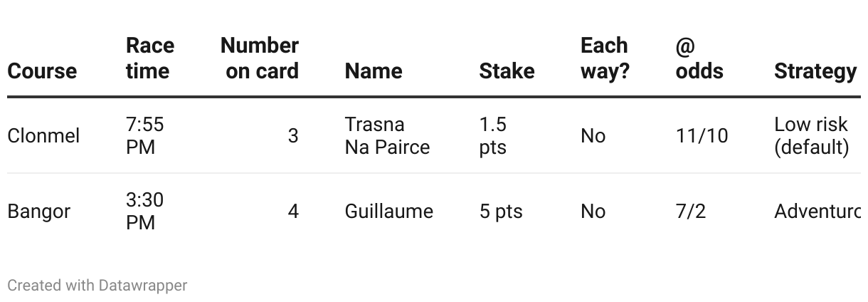Click the Strategy column header
Viewport: 868px width, 302px height.
pyautogui.click(x=815, y=71)
